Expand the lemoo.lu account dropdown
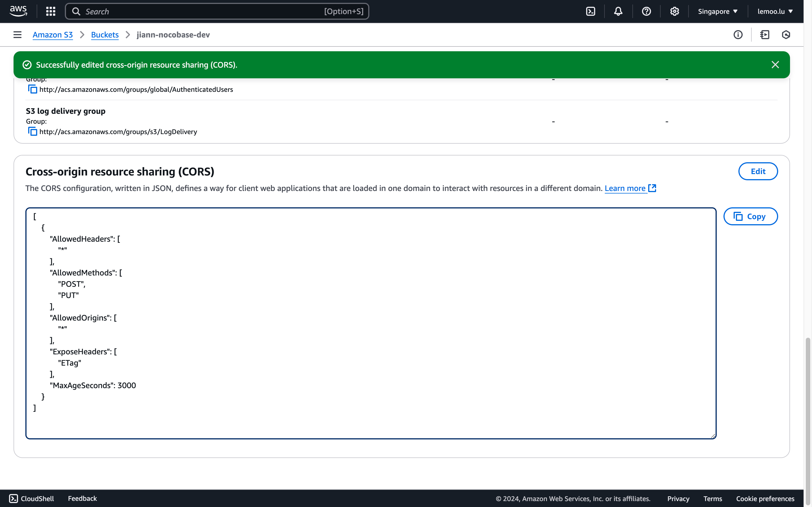The height and width of the screenshot is (507, 812). 775,11
